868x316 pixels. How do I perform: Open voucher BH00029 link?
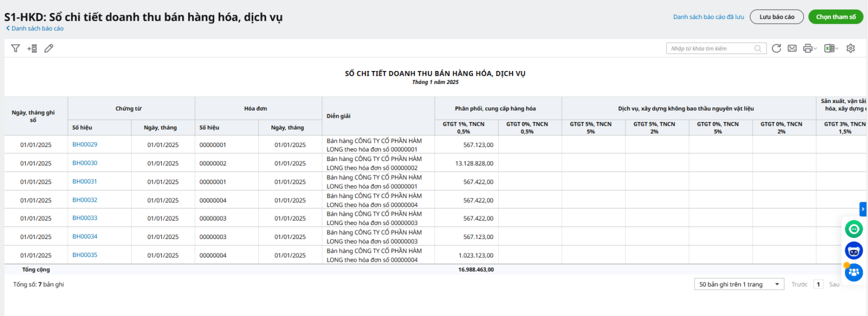pos(85,145)
